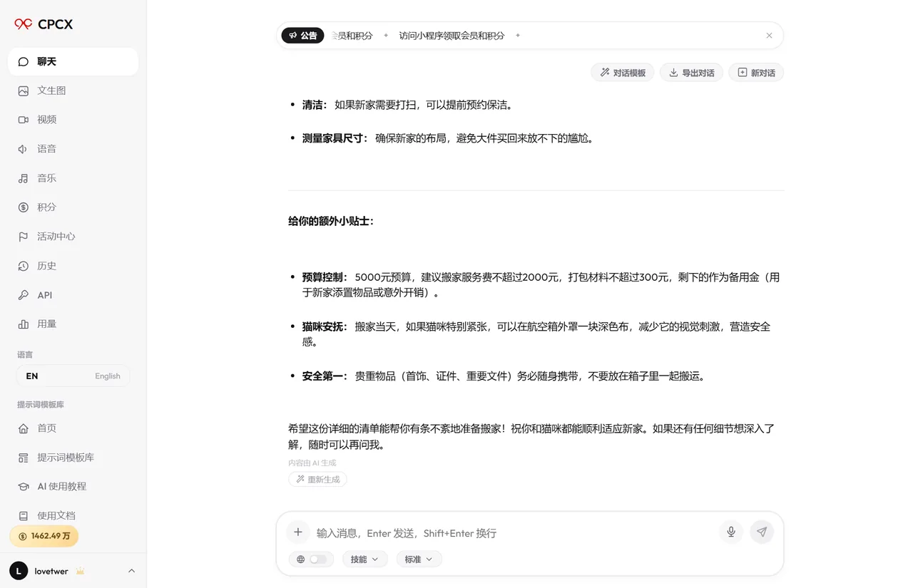Screen dimensions: 913x588
Task: Open 活动中心 activity center
Action: [x=73, y=237]
